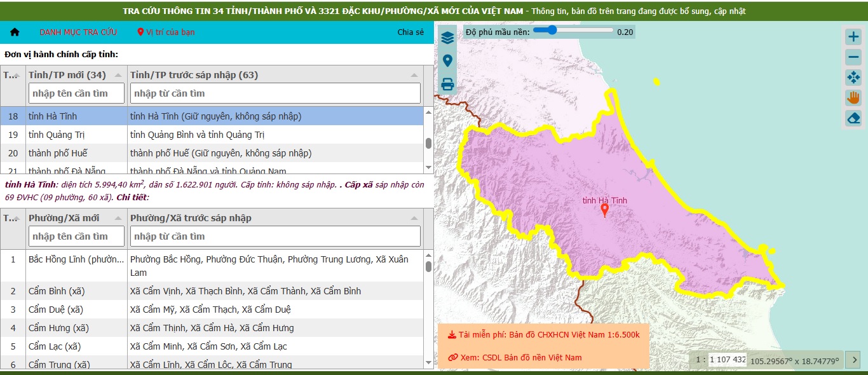Print the map using the printer icon
The width and height of the screenshot is (868, 375).
447,84
